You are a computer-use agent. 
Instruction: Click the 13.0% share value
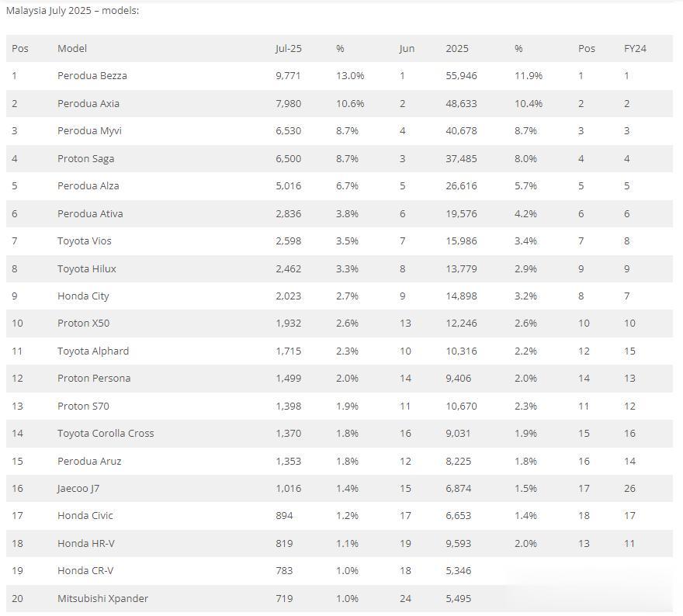click(350, 76)
